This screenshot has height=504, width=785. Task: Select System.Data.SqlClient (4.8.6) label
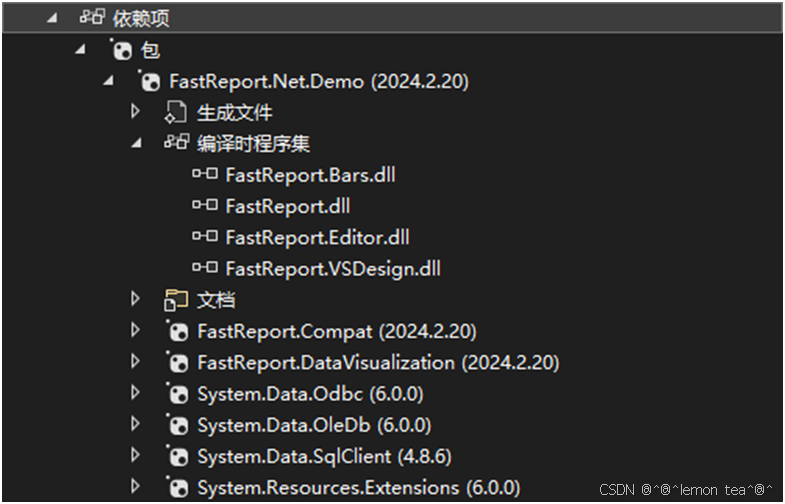pyautogui.click(x=324, y=456)
